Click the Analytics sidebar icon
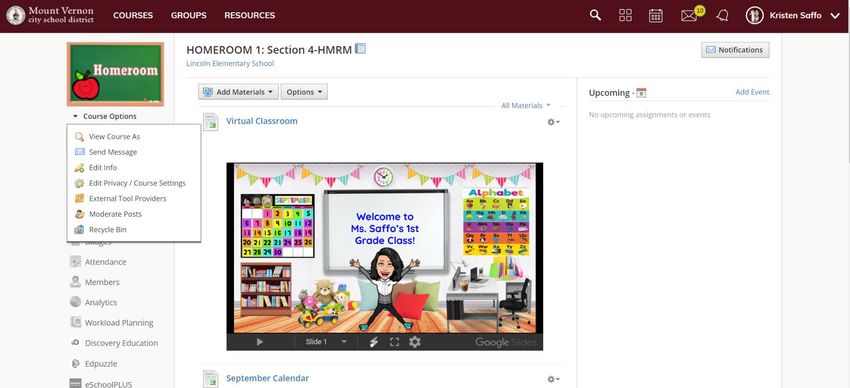 (75, 302)
